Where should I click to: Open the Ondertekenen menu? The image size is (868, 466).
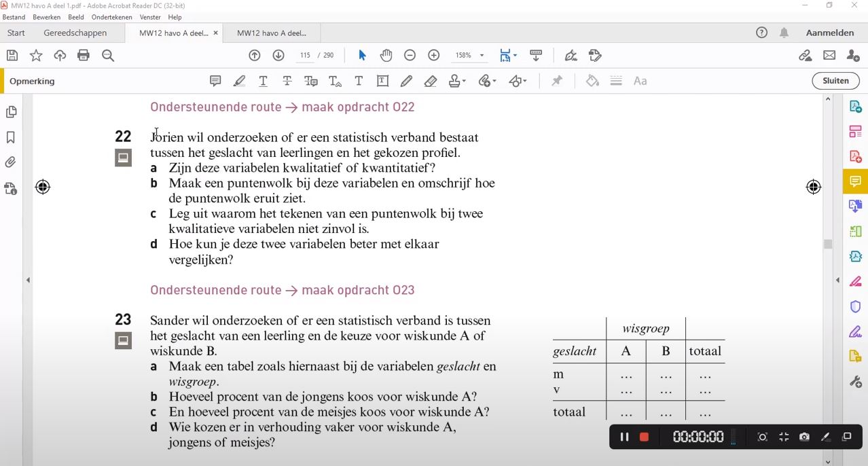112,17
